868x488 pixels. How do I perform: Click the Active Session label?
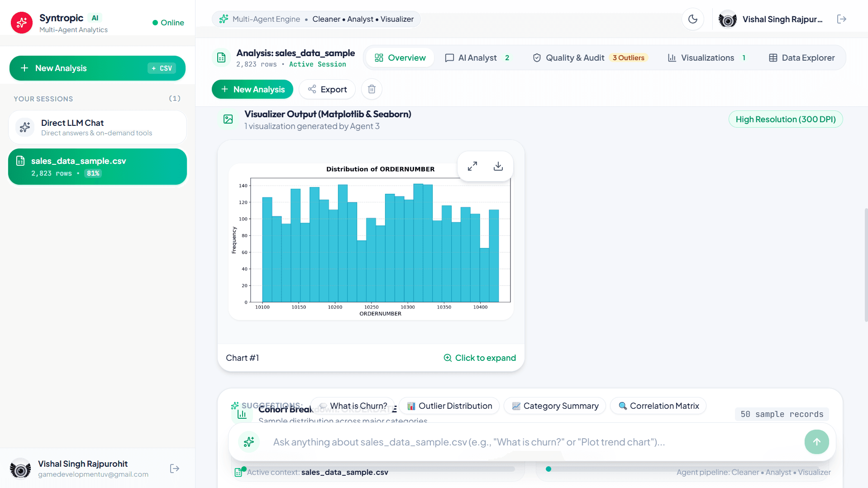(x=317, y=64)
